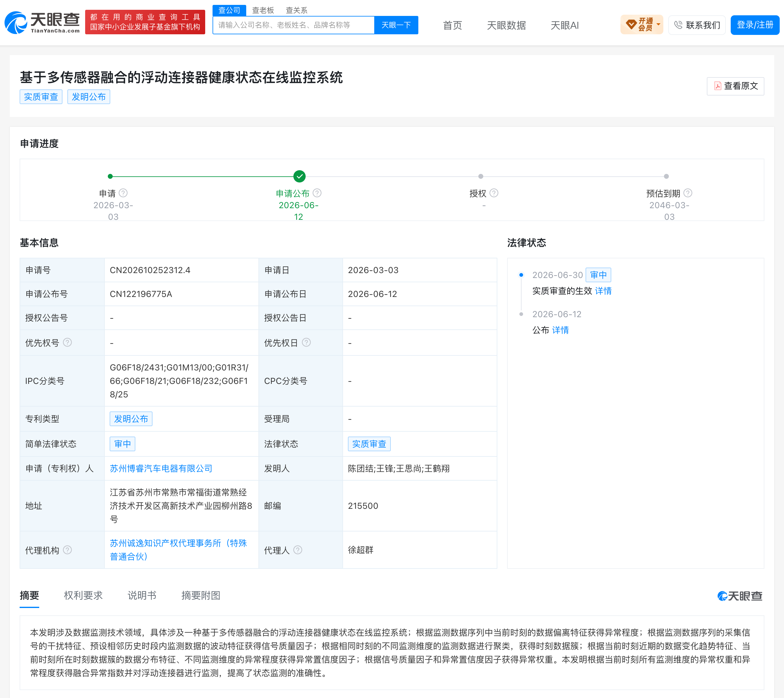This screenshot has width=784, height=698.
Task: Click the help icon next to 优先权日
Action: [x=306, y=343]
